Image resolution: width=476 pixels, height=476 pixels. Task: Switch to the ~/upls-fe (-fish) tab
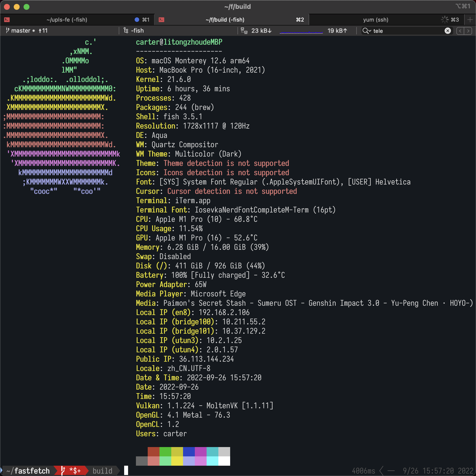67,20
